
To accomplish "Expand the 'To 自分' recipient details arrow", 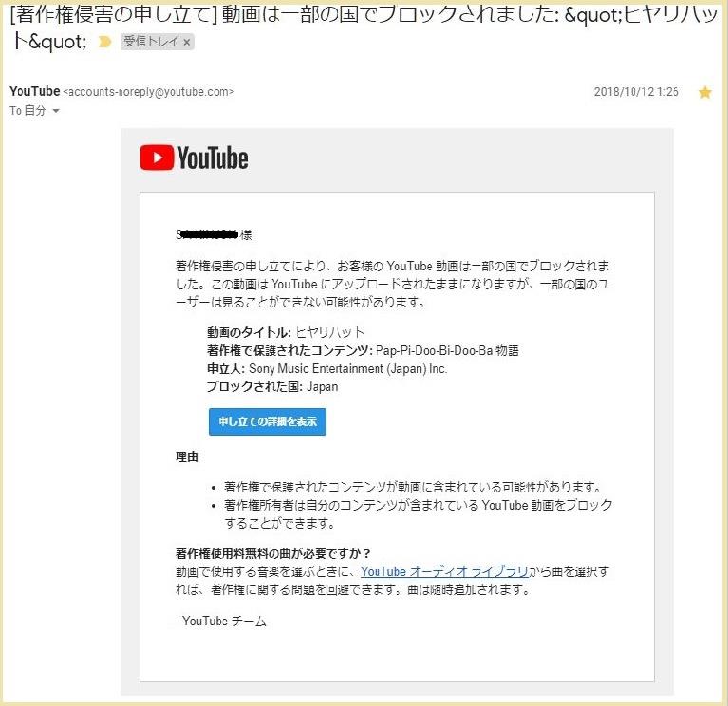I will [x=56, y=111].
